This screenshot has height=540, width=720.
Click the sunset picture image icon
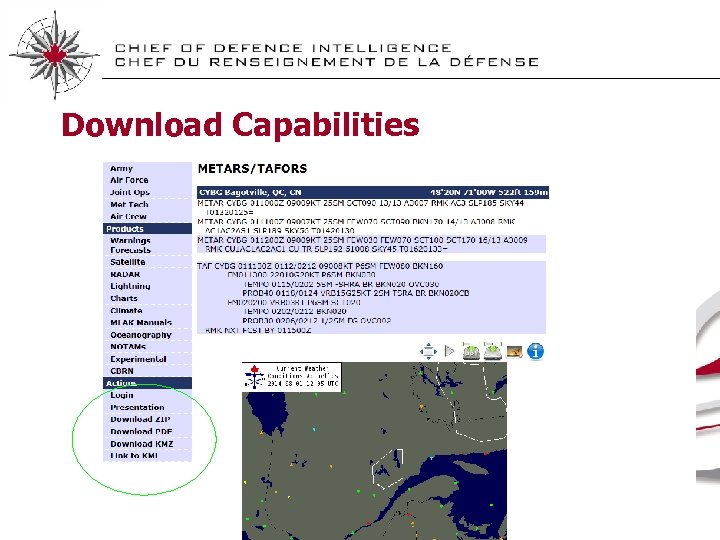pos(514,352)
